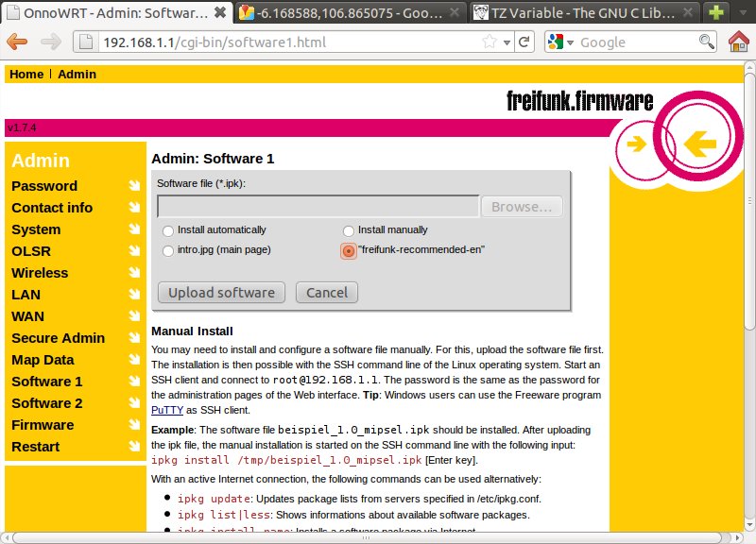Click the browser home icon
The width and height of the screenshot is (756, 544).
[x=739, y=42]
